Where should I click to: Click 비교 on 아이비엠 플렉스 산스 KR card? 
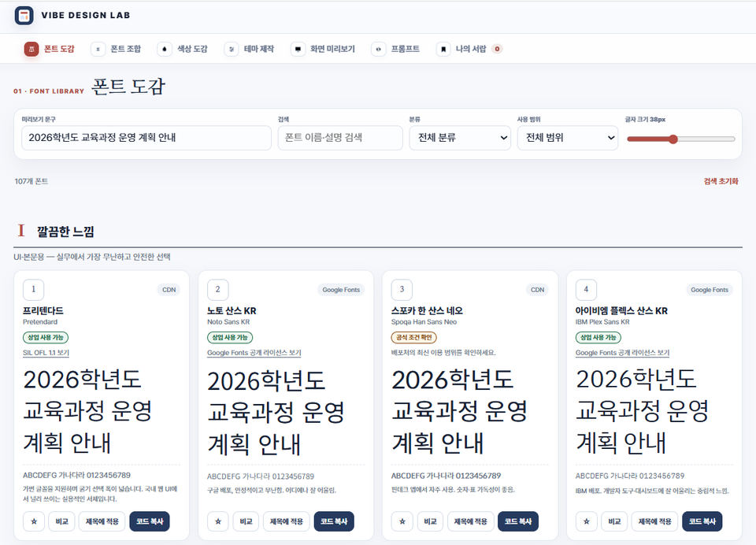[x=614, y=521]
